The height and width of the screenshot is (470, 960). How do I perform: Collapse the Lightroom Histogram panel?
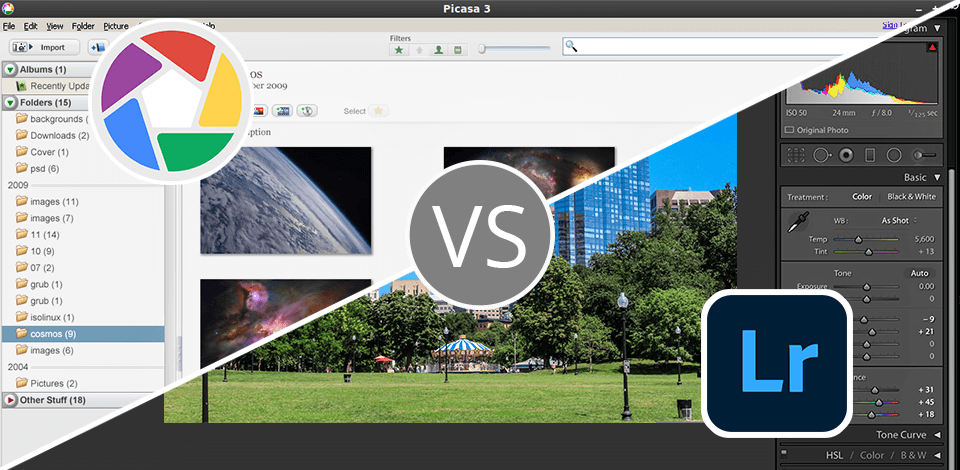tap(937, 28)
